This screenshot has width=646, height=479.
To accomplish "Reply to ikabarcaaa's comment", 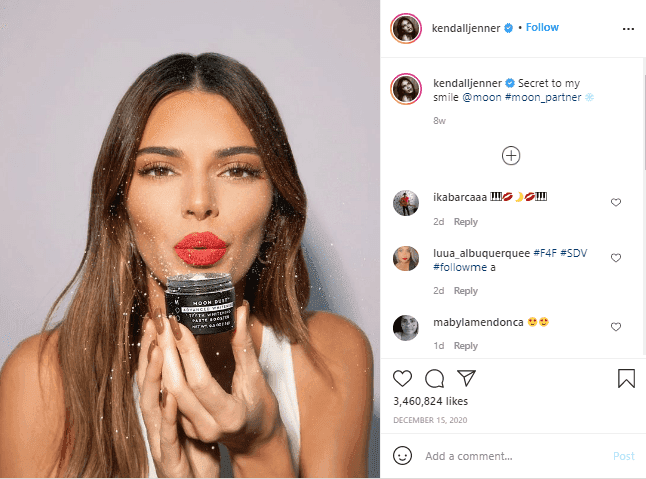I will coord(466,222).
